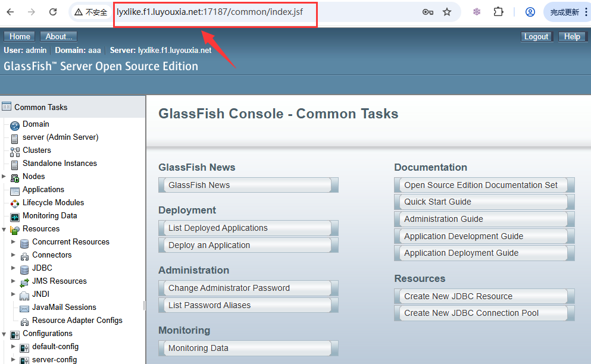Open the Home tab in header
Viewport: 591px width, 364px height.
tap(20, 36)
